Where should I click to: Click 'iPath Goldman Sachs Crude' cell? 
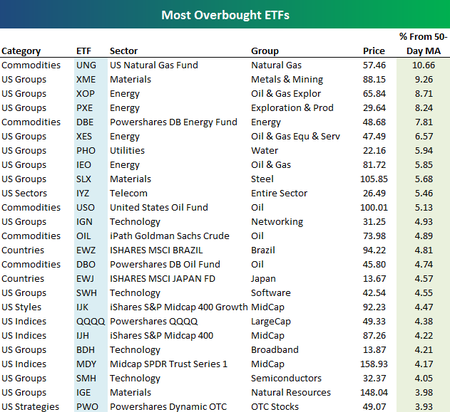pos(170,236)
